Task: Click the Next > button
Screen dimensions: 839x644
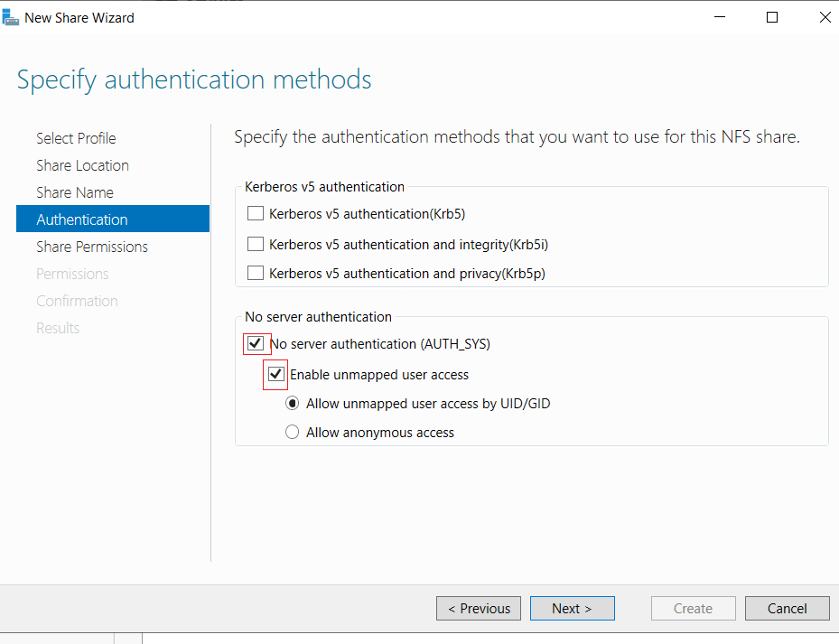Action: [572, 609]
